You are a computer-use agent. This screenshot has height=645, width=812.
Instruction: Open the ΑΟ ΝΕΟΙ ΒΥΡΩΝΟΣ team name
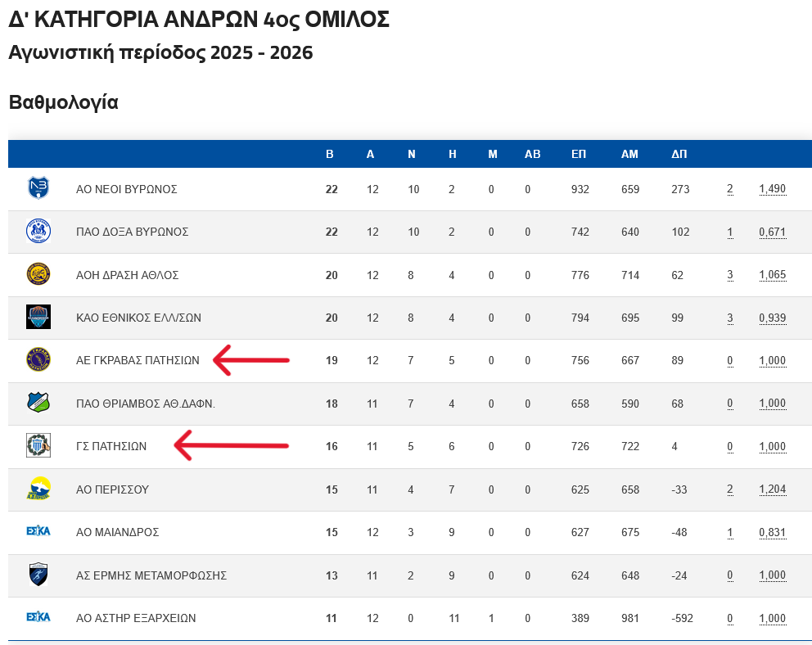click(x=127, y=189)
